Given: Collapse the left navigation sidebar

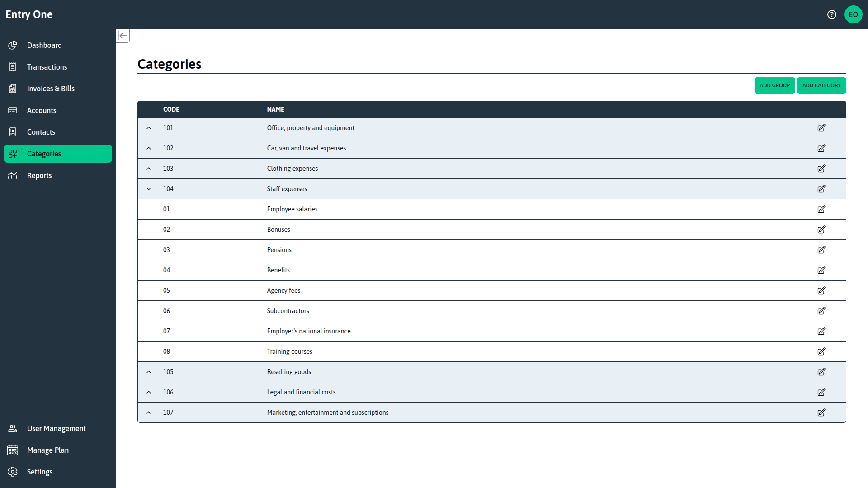Looking at the screenshot, I should pos(123,36).
